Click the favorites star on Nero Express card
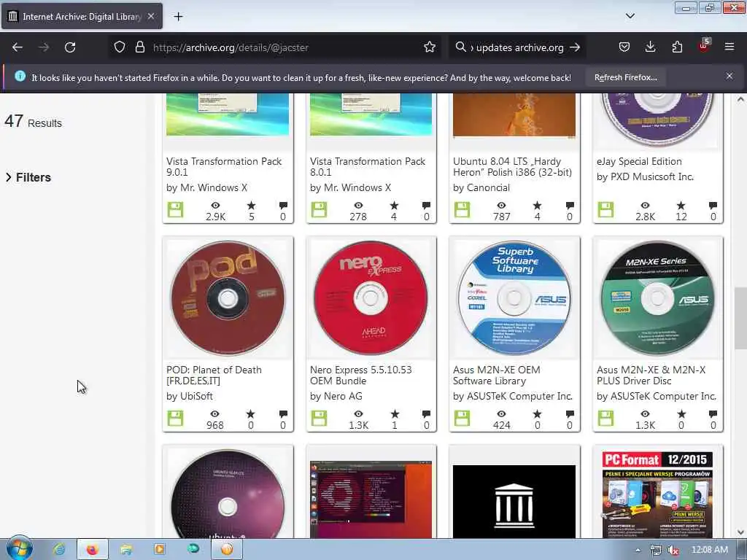 [x=395, y=414]
